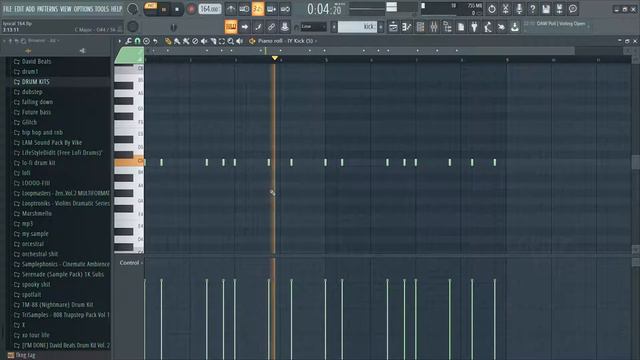Select the piano roll Slice tool
The height and width of the screenshot is (360, 640).
point(213,41)
